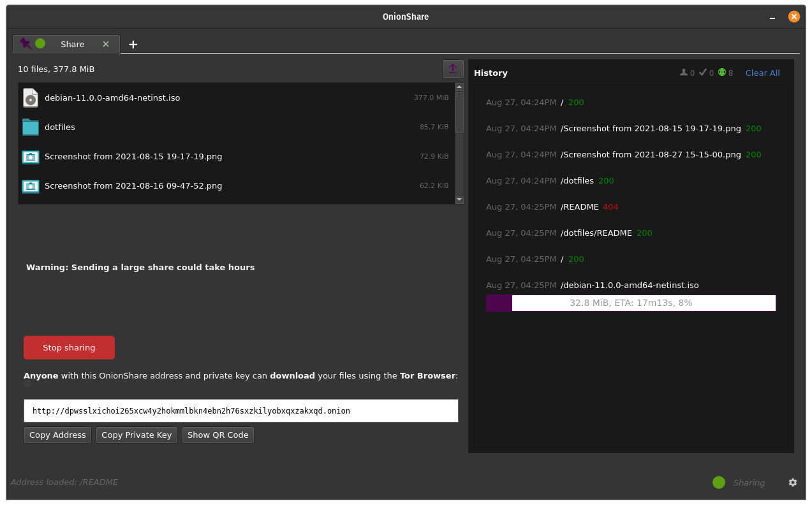The width and height of the screenshot is (812, 506).
Task: Click the History panel heading
Action: (x=491, y=73)
